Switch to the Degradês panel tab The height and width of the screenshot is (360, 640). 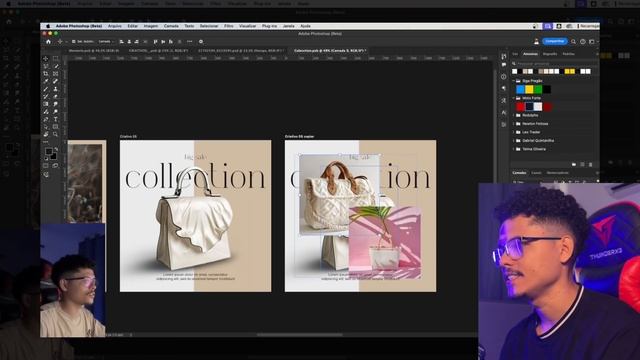[549, 54]
